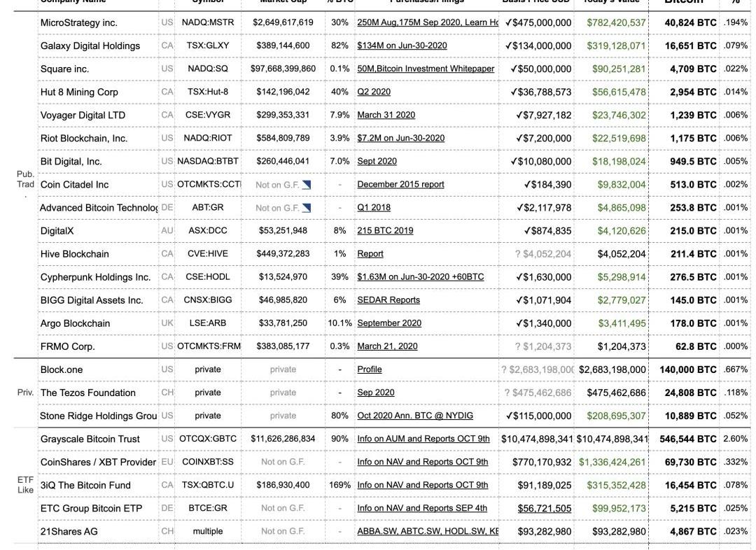Open Hive Blockchain 'Report' link
This screenshot has height=550, width=756.
pyautogui.click(x=370, y=254)
